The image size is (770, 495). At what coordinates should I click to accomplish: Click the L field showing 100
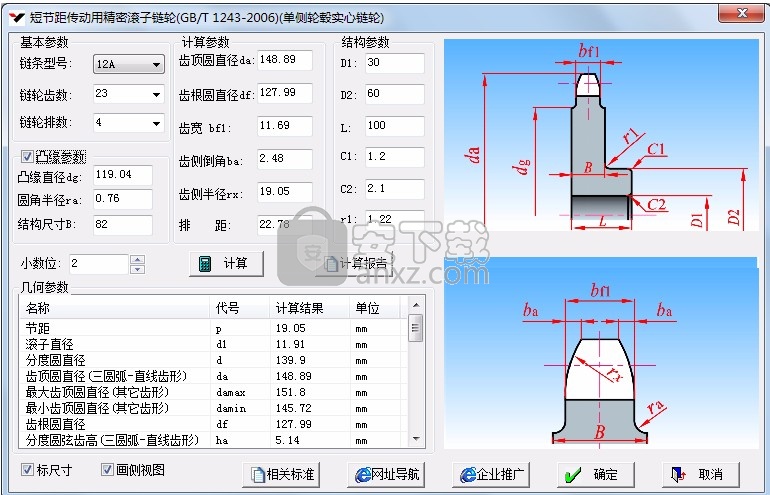coord(395,126)
